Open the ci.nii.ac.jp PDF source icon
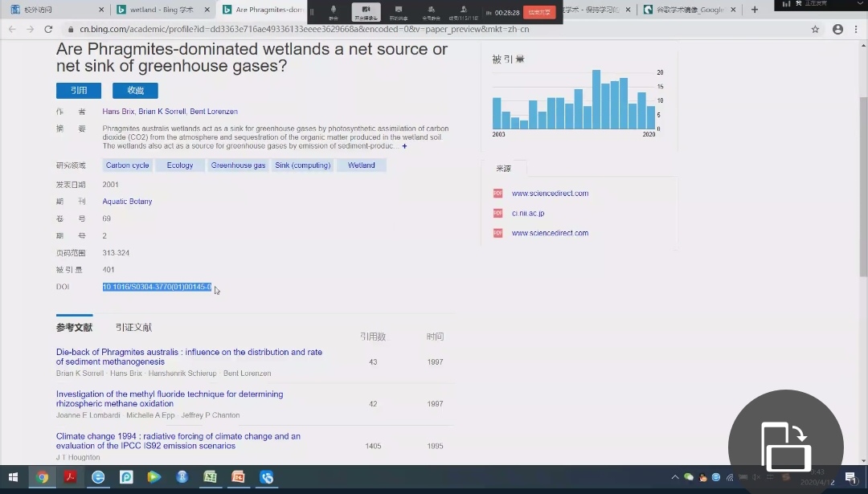The width and height of the screenshot is (868, 494). (497, 214)
